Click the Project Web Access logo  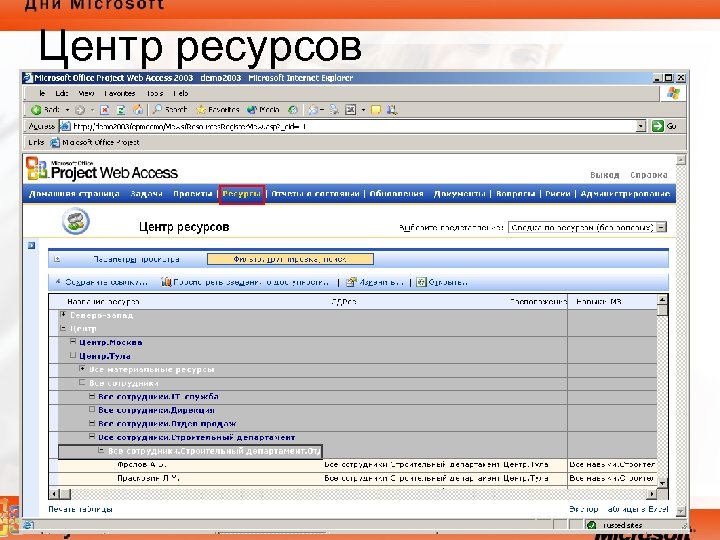(x=102, y=169)
